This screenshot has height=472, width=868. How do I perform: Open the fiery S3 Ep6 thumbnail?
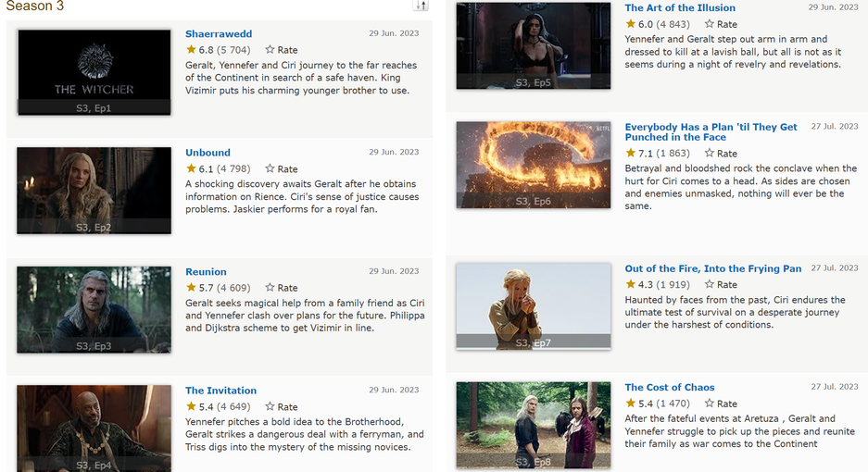(533, 165)
